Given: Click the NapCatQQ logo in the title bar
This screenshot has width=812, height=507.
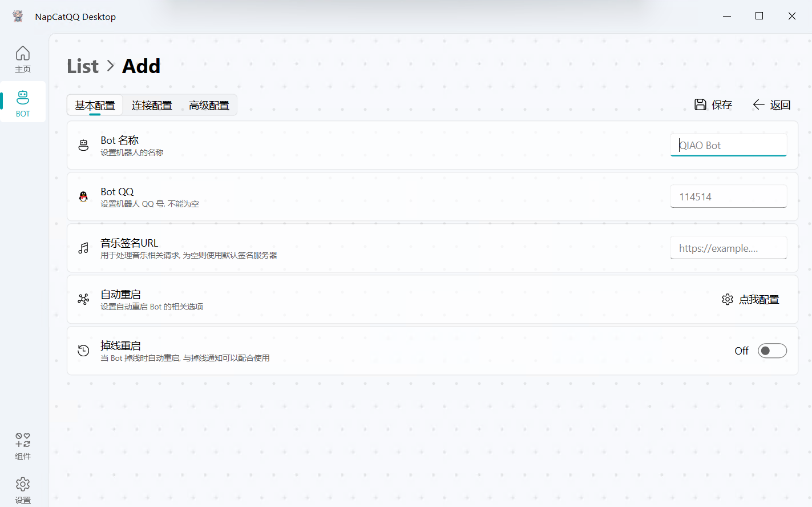Looking at the screenshot, I should tap(17, 16).
